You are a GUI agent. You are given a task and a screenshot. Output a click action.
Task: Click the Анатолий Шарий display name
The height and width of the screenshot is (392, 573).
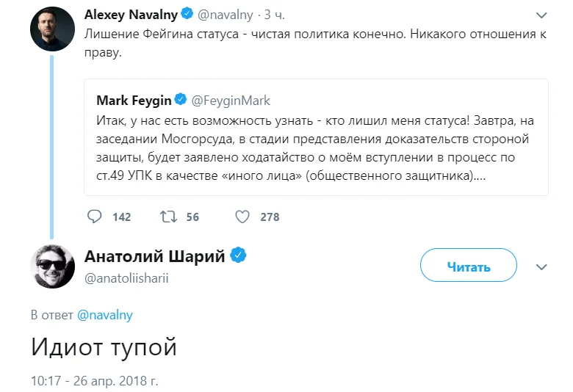coord(156,255)
